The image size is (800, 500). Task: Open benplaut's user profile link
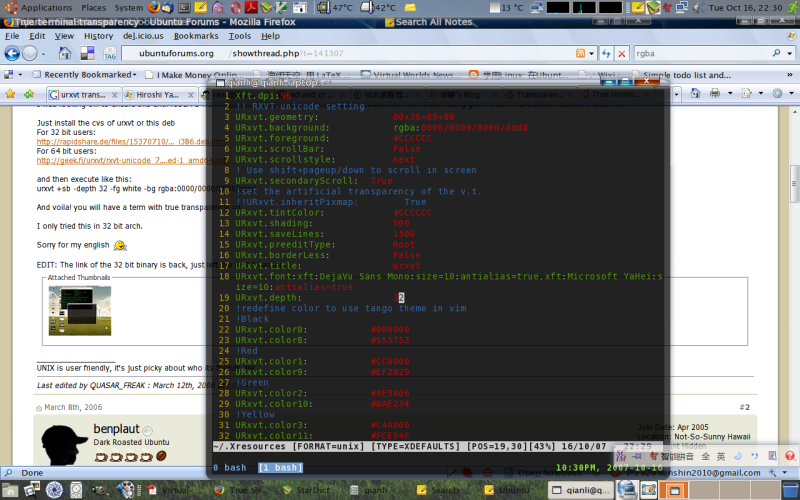(116, 429)
